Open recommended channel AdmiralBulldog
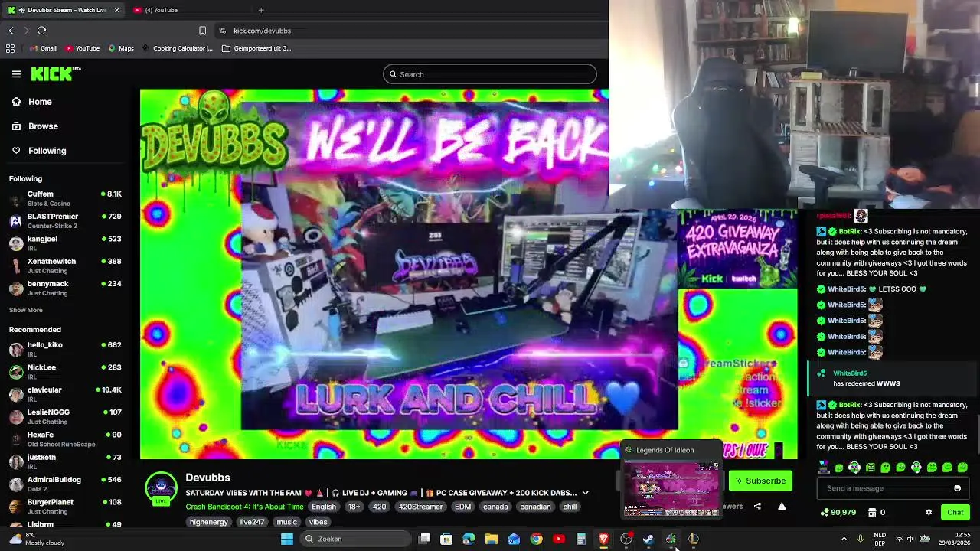 66,484
